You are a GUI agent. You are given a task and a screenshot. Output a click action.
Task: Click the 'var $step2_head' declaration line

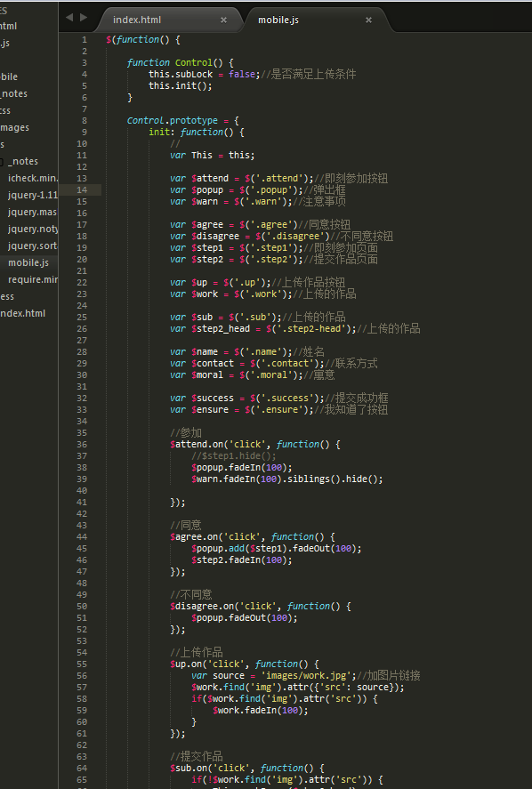click(x=295, y=329)
